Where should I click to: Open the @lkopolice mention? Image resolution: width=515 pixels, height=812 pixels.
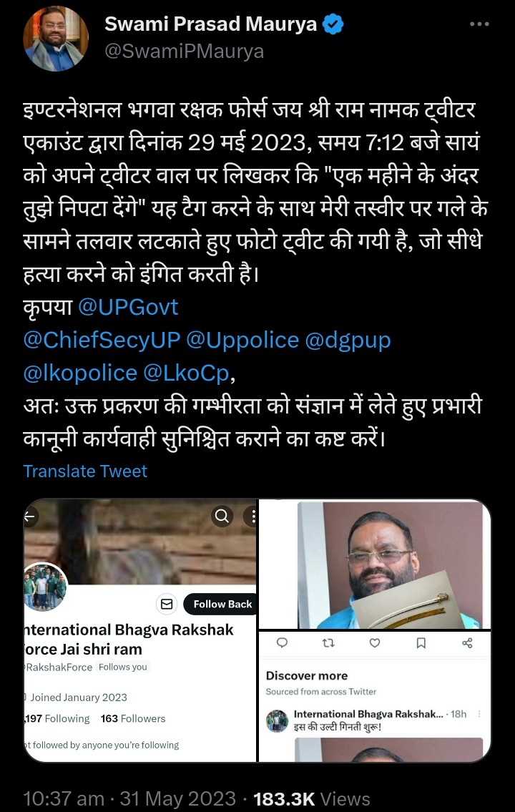pyautogui.click(x=80, y=373)
